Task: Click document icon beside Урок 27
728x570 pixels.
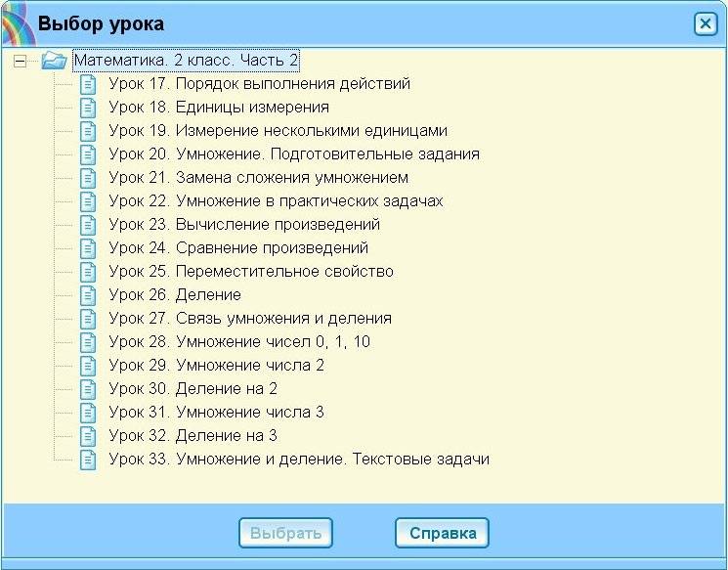Action: tap(88, 319)
